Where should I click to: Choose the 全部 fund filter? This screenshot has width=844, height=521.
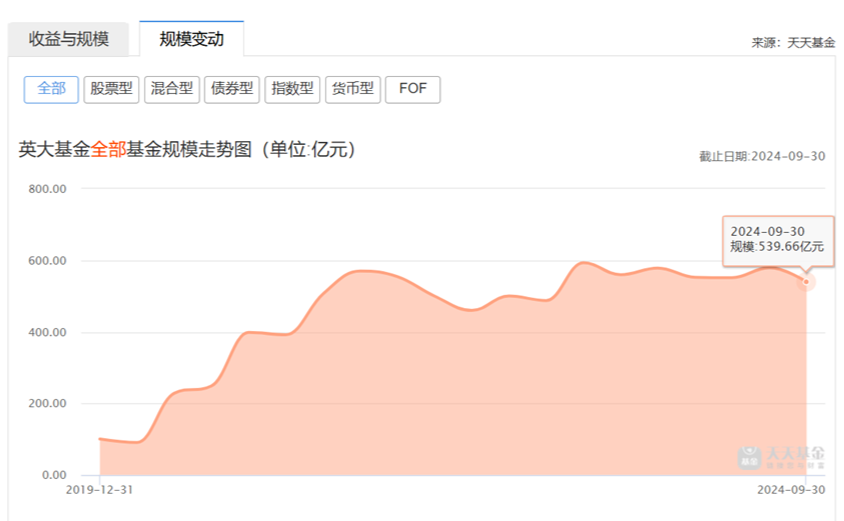pyautogui.click(x=51, y=89)
